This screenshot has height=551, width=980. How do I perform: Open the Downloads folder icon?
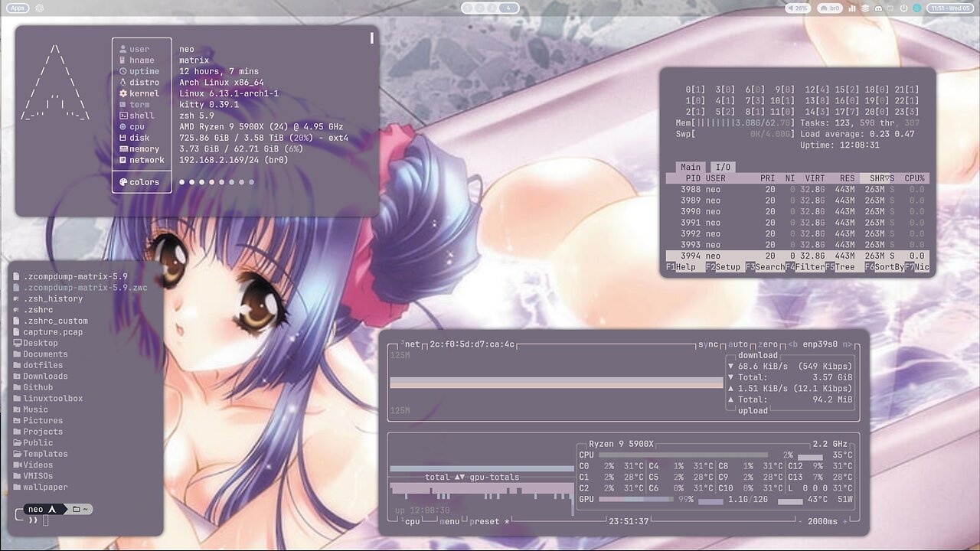pyautogui.click(x=17, y=377)
